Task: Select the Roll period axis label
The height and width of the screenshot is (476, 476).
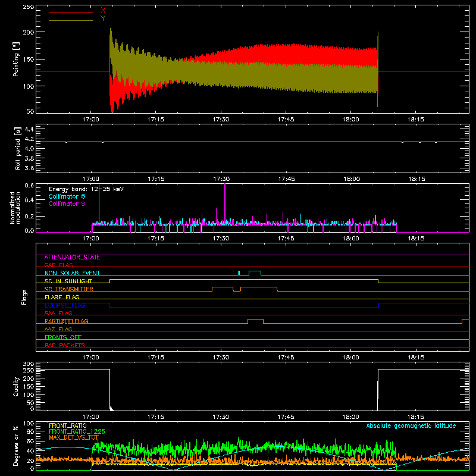Action: [x=18, y=148]
